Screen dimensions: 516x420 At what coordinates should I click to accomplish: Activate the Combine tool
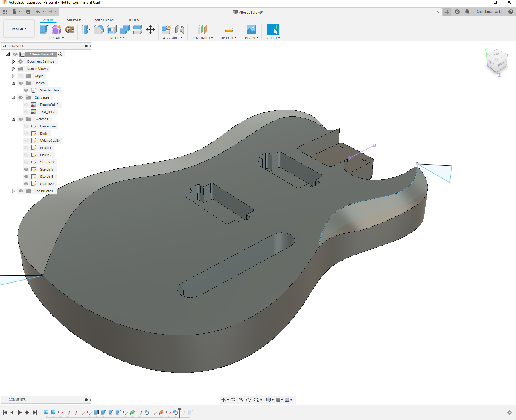point(125,29)
